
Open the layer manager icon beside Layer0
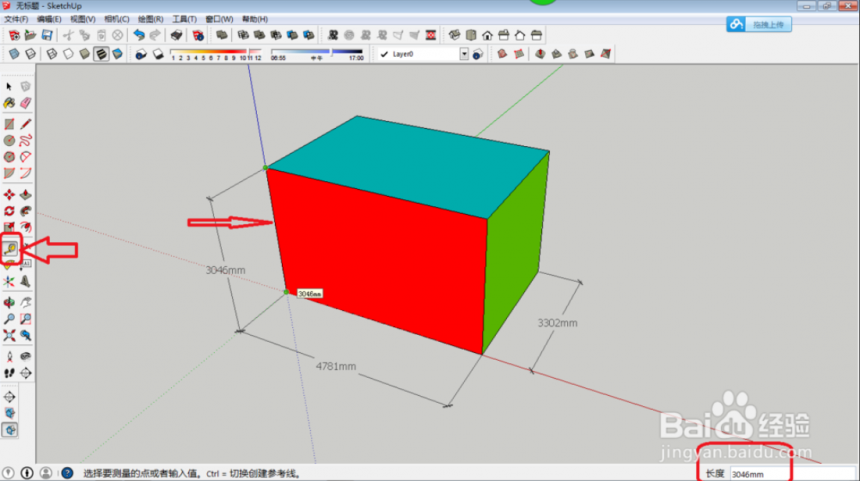click(478, 54)
